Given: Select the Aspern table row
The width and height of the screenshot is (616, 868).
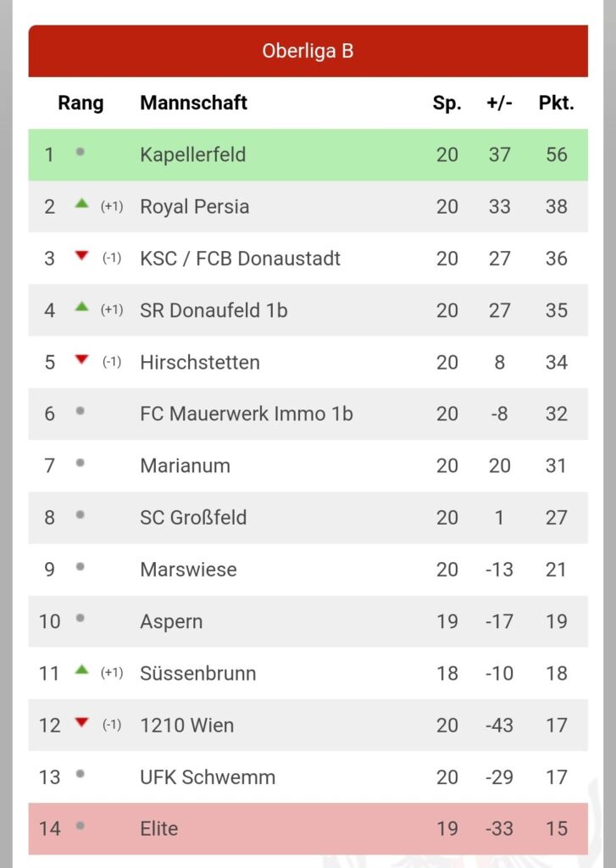Looking at the screenshot, I should coord(308,621).
